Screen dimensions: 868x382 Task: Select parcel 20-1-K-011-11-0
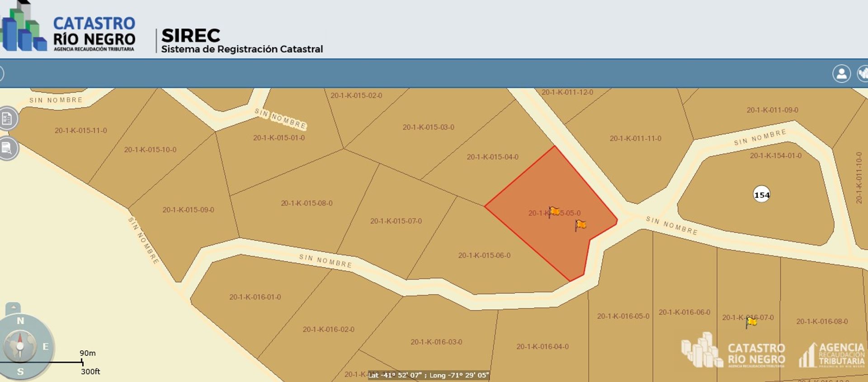(635, 139)
